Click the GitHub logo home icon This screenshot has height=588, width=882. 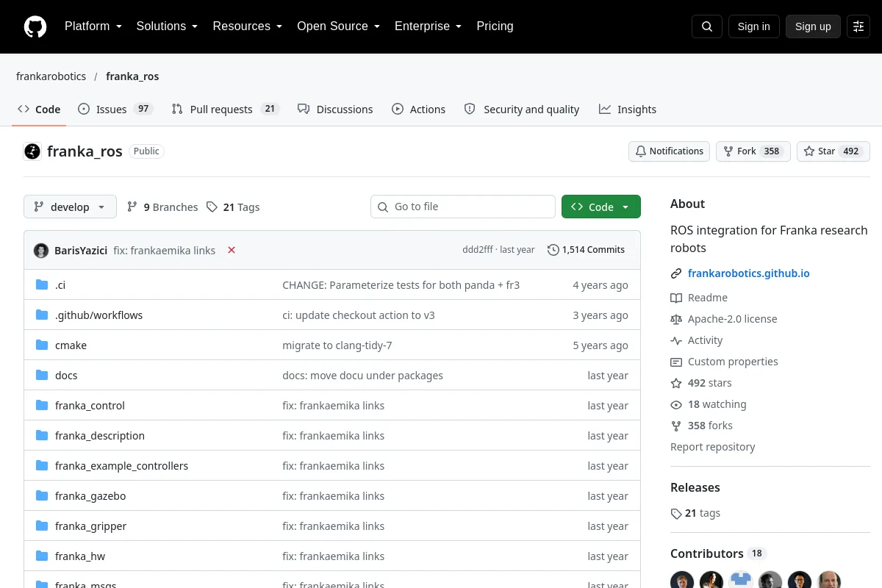(35, 26)
